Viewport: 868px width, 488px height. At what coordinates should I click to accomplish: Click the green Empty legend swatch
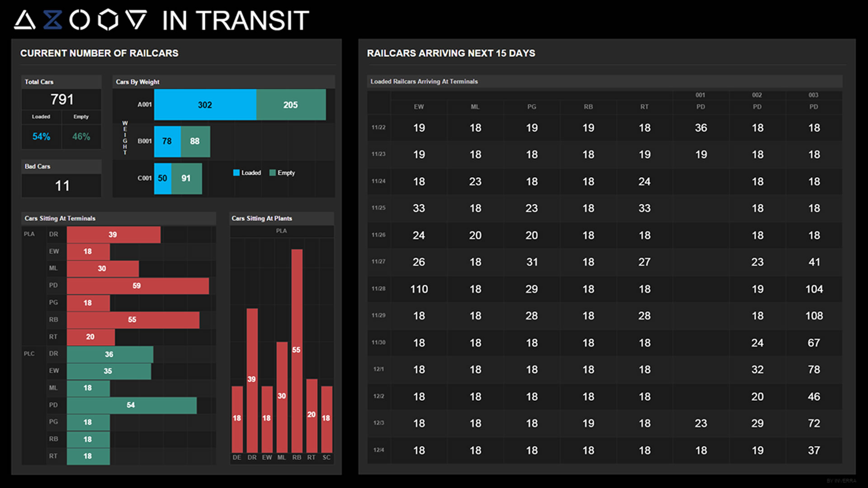click(x=272, y=173)
